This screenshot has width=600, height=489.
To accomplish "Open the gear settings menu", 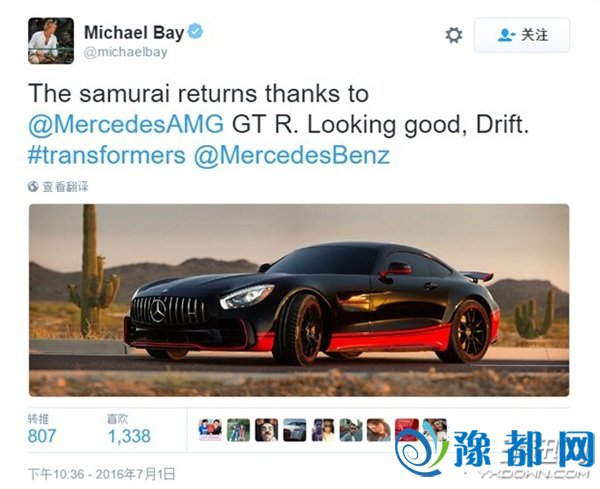I will (454, 35).
